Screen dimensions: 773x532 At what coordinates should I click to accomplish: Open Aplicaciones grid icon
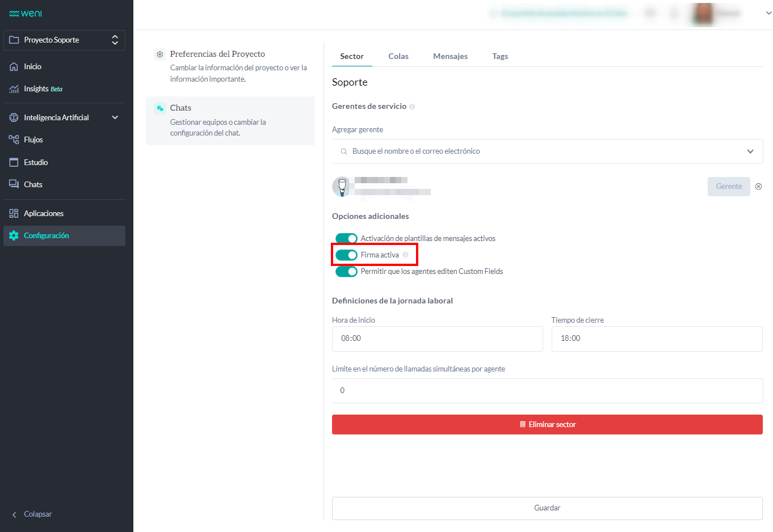point(14,213)
